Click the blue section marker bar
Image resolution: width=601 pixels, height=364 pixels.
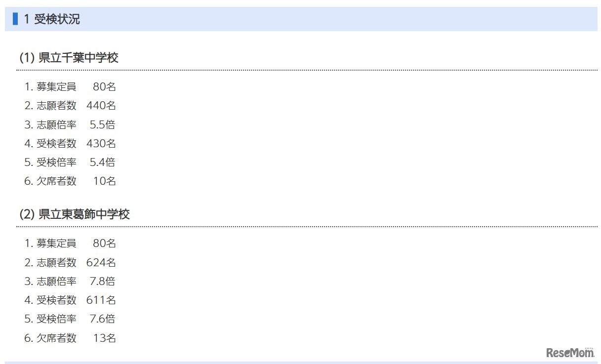(15, 19)
